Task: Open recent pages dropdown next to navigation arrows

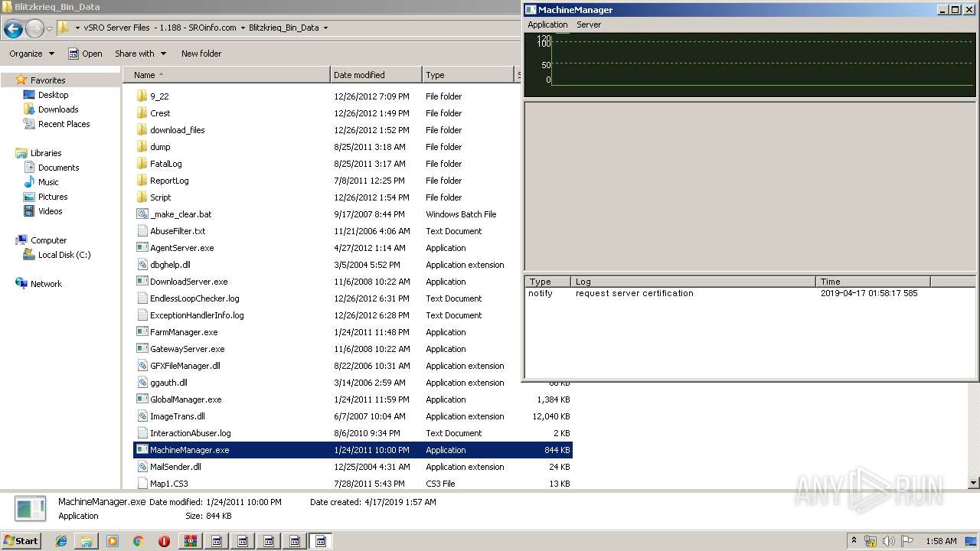Action: pos(49,29)
